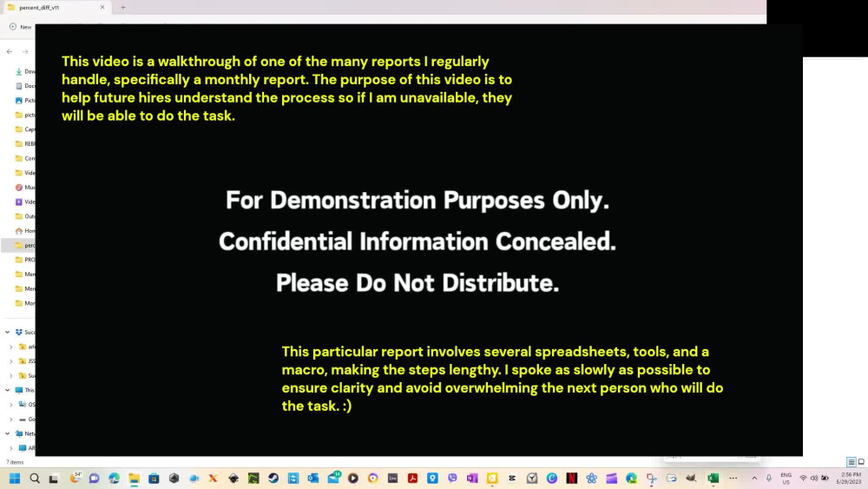
Task: Open the red X app on taskbar
Action: point(214,479)
